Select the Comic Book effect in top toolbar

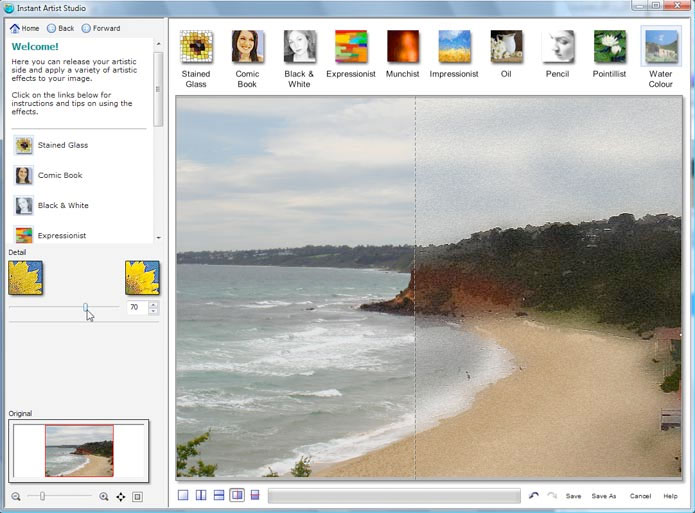click(247, 46)
